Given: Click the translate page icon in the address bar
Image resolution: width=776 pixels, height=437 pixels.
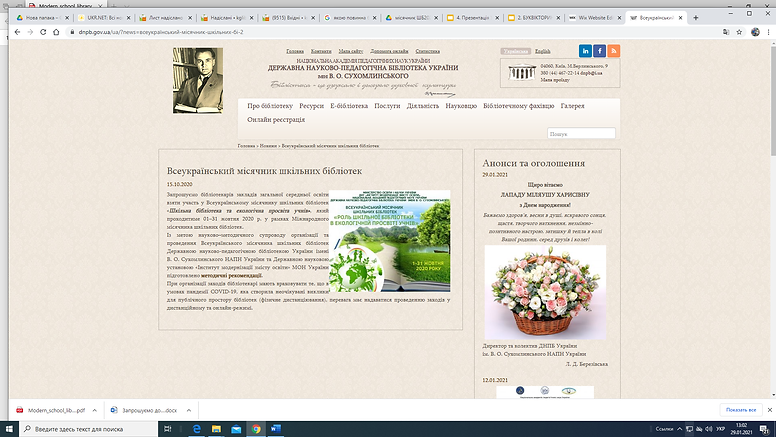Looking at the screenshot, I should 726,32.
